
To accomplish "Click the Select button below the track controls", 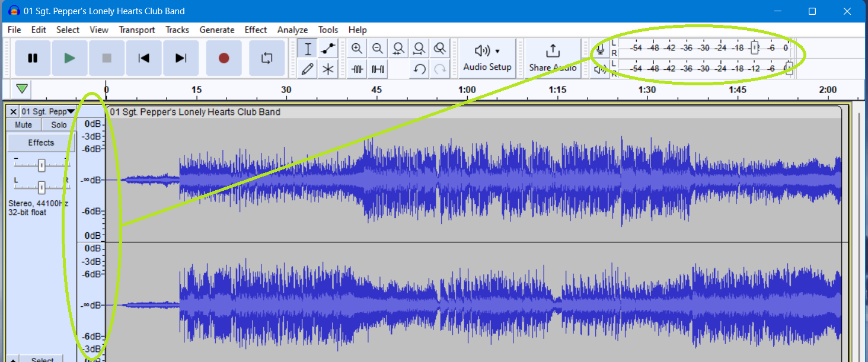I will pos(42,358).
